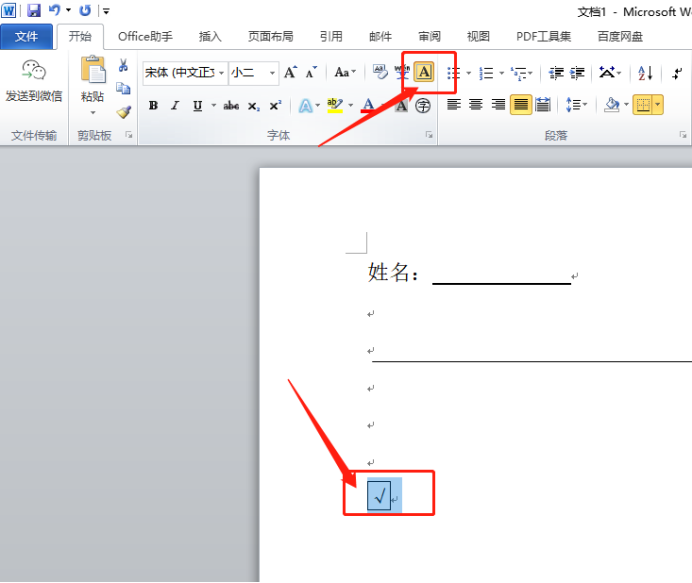Open Customize Quick Access Toolbar menu
Screen dimensions: 692x583
(x=106, y=11)
